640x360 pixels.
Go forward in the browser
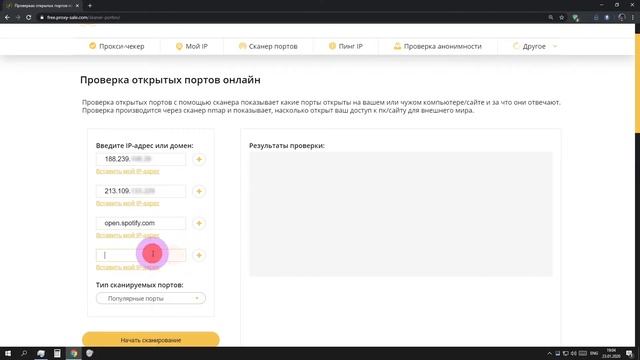(x=18, y=18)
